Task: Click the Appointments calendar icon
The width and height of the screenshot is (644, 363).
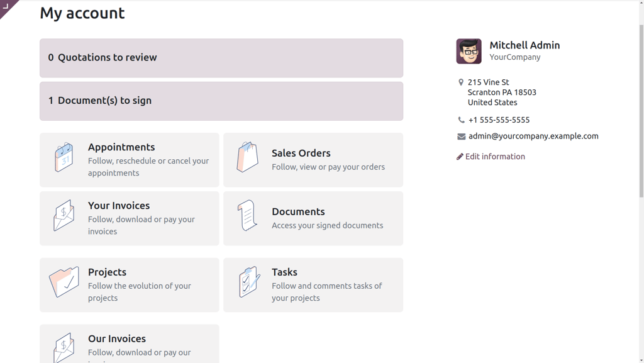Action: click(64, 157)
